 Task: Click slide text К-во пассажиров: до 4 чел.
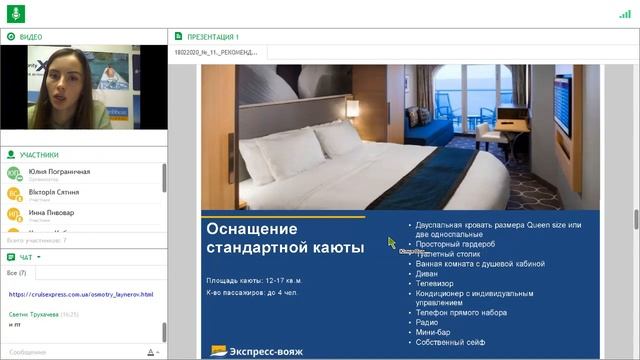[252, 292]
